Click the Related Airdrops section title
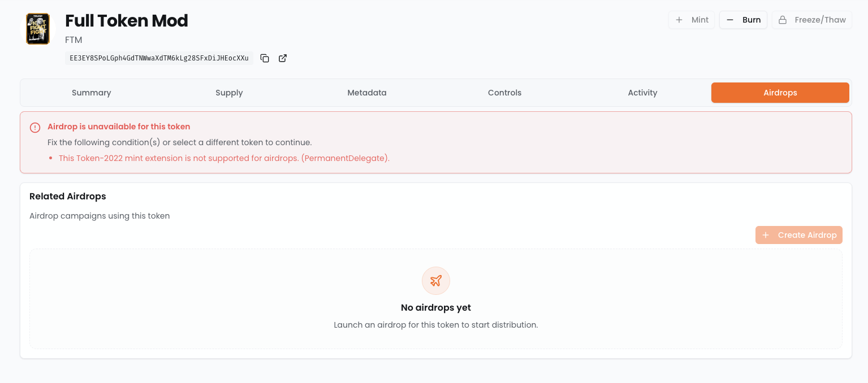 coord(68,197)
